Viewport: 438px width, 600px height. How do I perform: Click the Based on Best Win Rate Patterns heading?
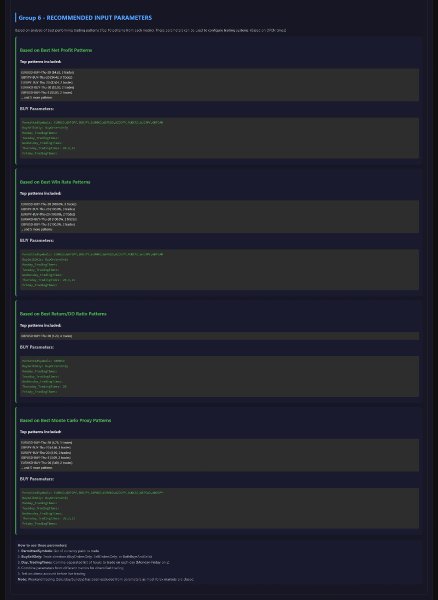click(x=55, y=182)
